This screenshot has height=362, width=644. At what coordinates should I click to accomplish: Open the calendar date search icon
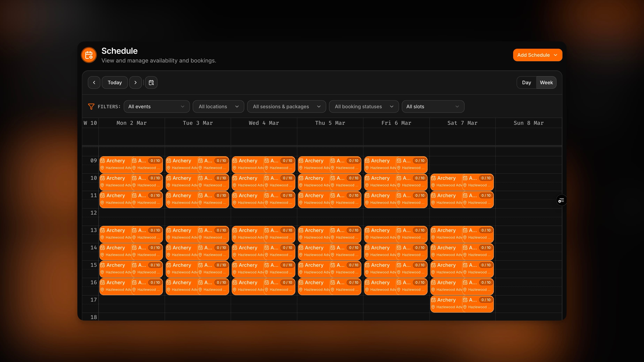point(151,82)
